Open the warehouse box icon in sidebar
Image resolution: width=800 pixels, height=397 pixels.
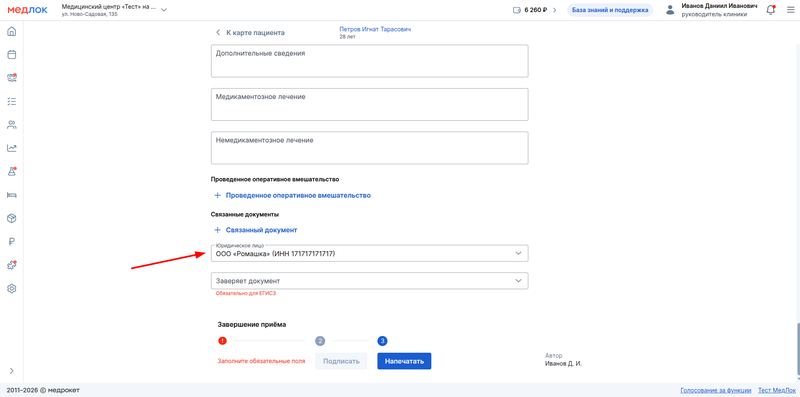tap(11, 218)
